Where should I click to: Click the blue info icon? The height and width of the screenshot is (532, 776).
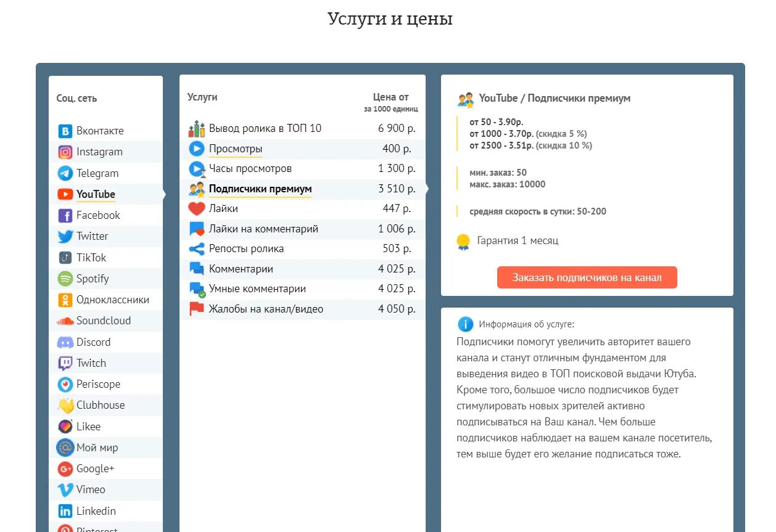tap(465, 324)
